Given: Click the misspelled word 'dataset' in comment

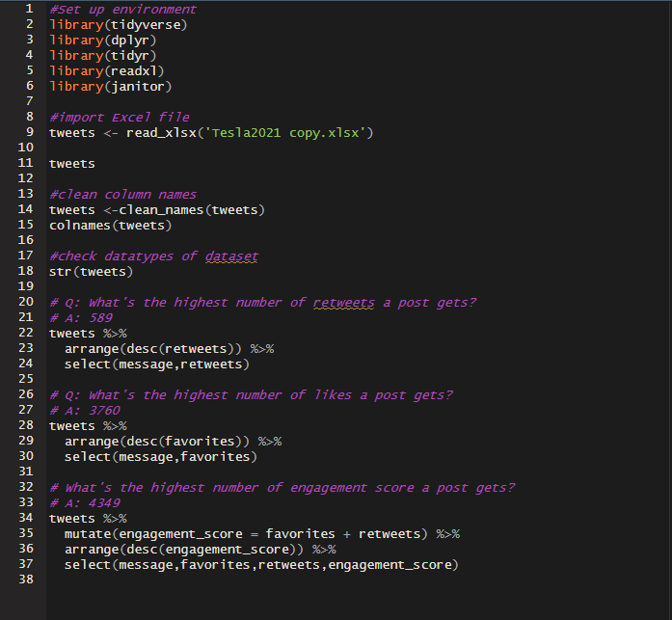Looking at the screenshot, I should (231, 256).
